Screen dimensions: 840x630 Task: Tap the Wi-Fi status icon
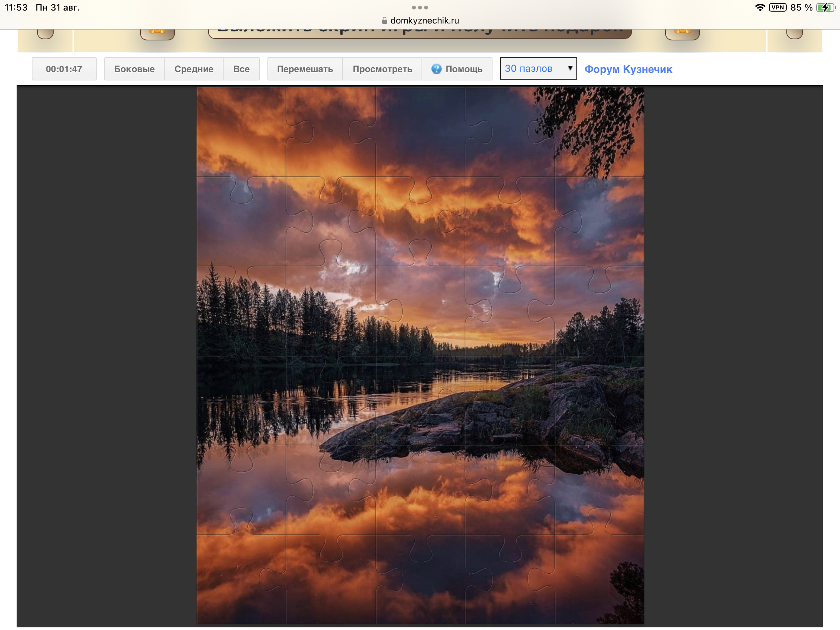[760, 7]
